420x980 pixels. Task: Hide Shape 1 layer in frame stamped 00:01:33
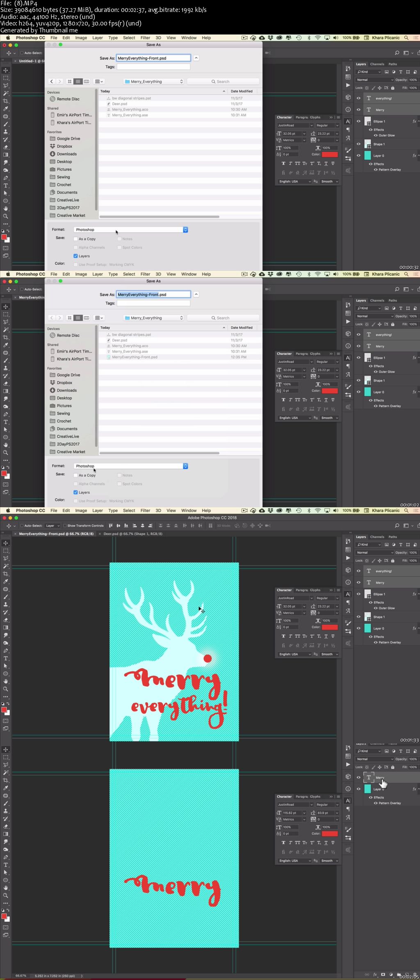coord(358,617)
